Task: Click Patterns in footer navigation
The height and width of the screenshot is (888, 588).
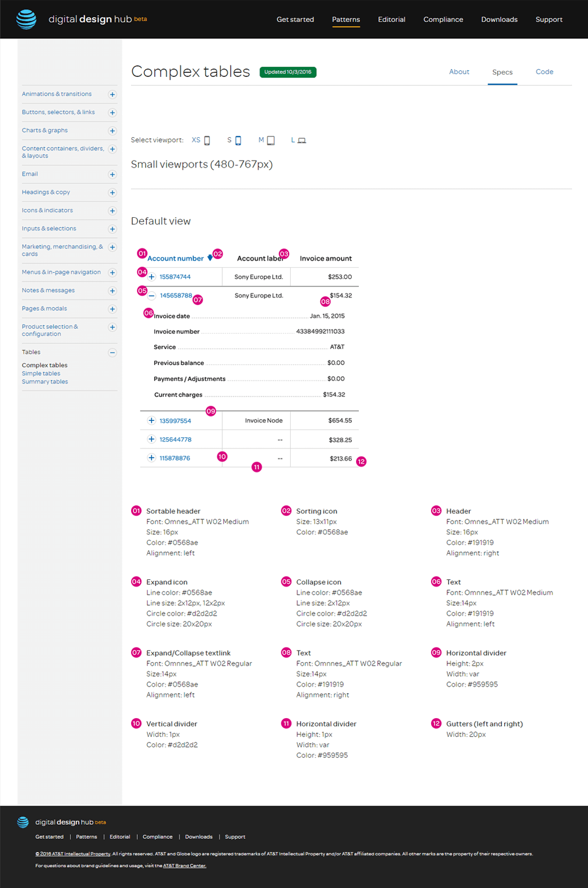Action: click(x=87, y=837)
